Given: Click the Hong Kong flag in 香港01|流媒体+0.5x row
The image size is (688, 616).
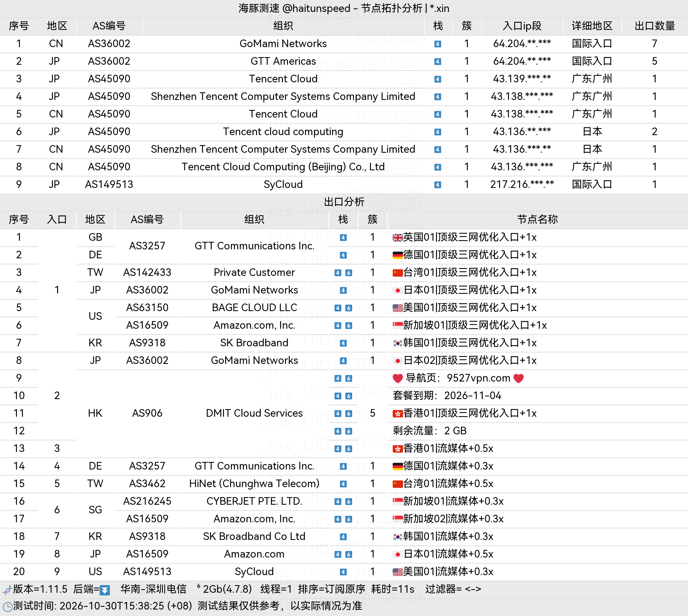Looking at the screenshot, I should click(398, 449).
